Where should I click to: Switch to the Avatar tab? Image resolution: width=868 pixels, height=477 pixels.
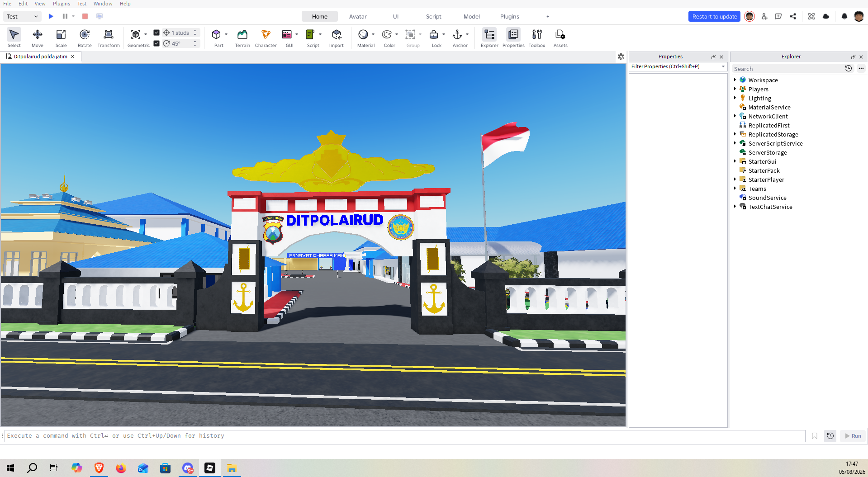(x=358, y=16)
